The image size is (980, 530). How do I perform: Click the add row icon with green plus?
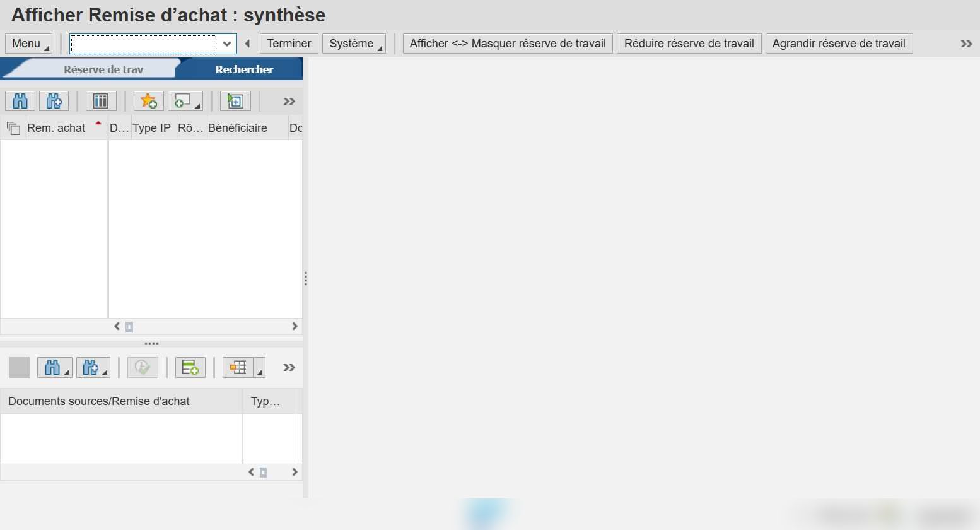pos(190,367)
